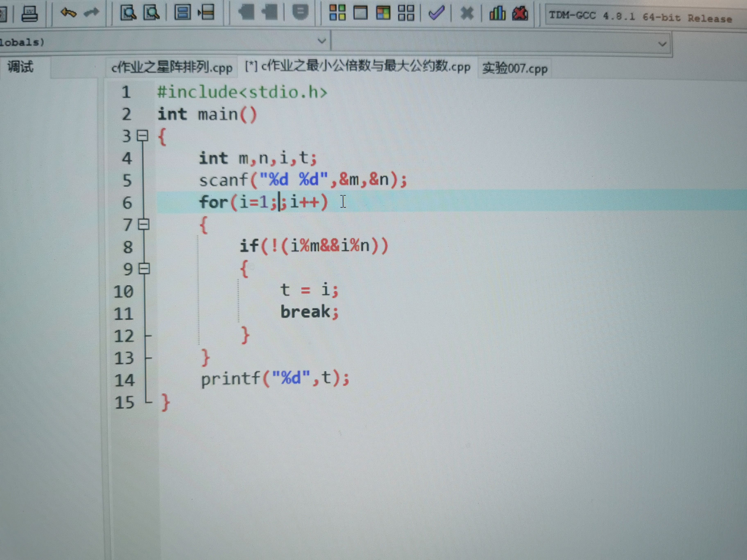Click line number 15 in gutter
747x560 pixels.
click(x=124, y=402)
